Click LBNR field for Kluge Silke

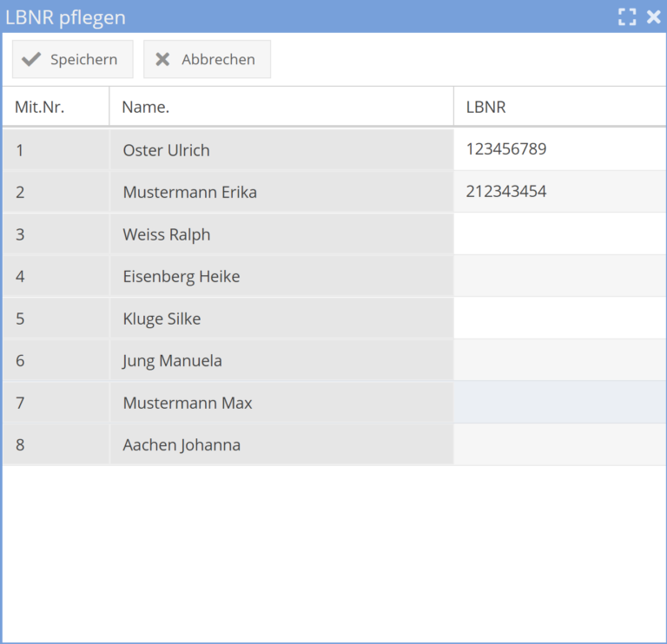pos(558,319)
